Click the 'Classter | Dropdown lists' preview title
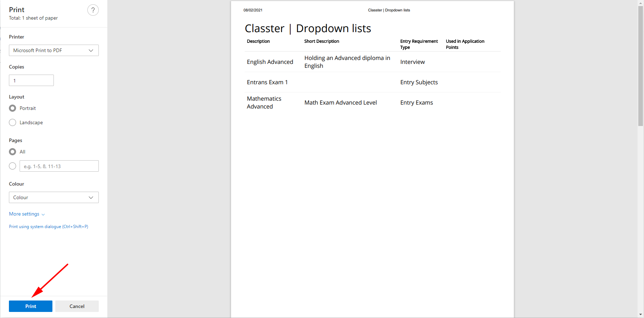 [x=308, y=28]
